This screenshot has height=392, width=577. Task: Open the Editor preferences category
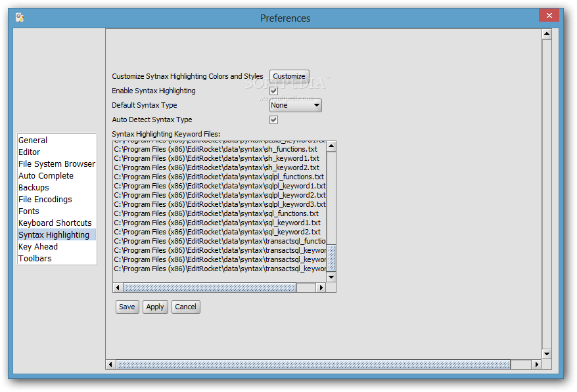(x=57, y=152)
